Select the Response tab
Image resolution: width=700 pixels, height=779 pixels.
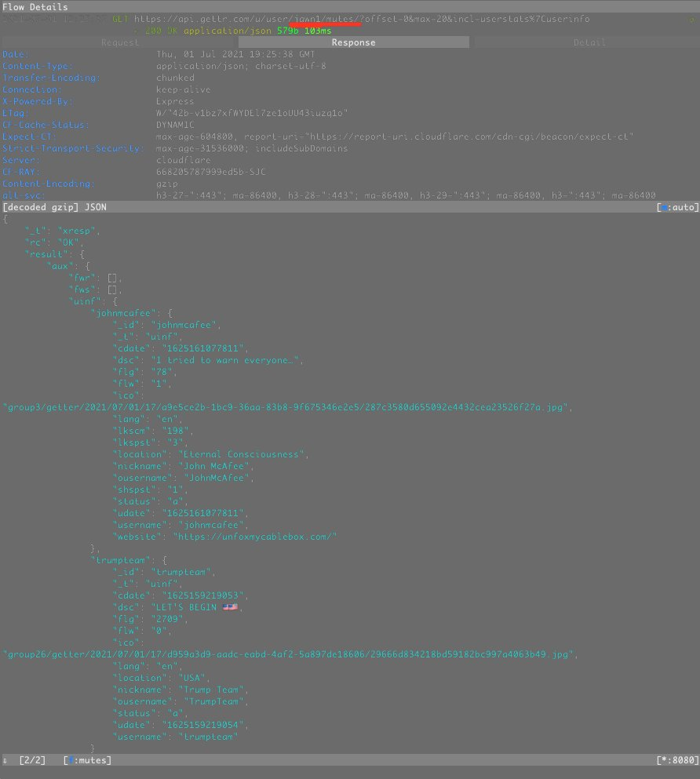click(353, 42)
